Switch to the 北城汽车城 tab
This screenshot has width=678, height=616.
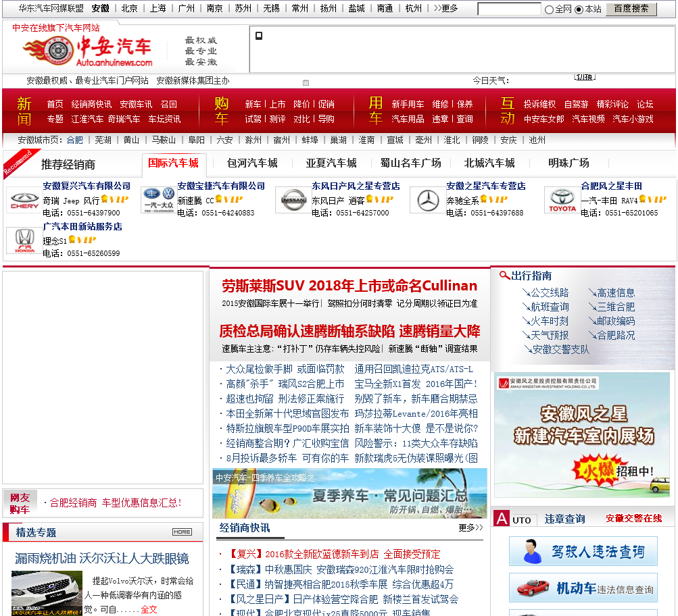coord(489,163)
